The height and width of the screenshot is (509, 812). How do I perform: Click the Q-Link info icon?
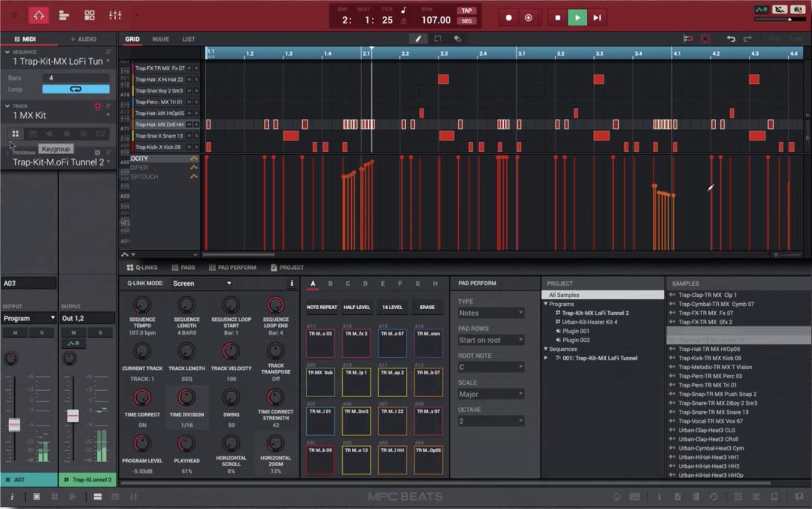pos(292,283)
